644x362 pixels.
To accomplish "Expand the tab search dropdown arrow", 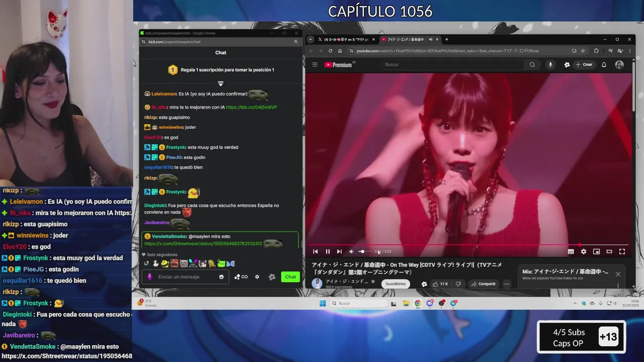I will pyautogui.click(x=310, y=39).
